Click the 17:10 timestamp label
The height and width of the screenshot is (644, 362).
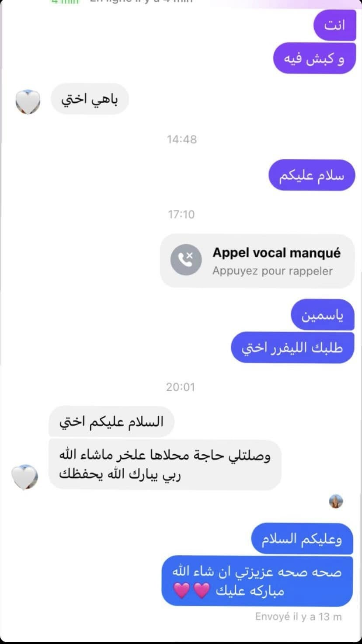[181, 214]
